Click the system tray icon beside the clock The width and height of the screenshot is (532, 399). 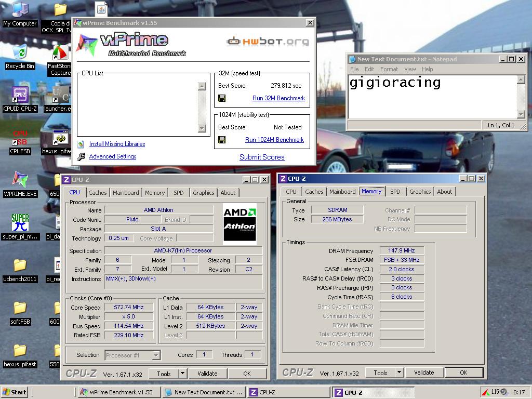pos(503,392)
